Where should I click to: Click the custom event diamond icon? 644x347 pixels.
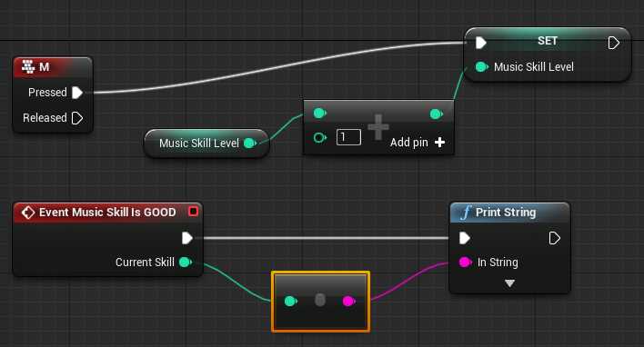point(27,213)
